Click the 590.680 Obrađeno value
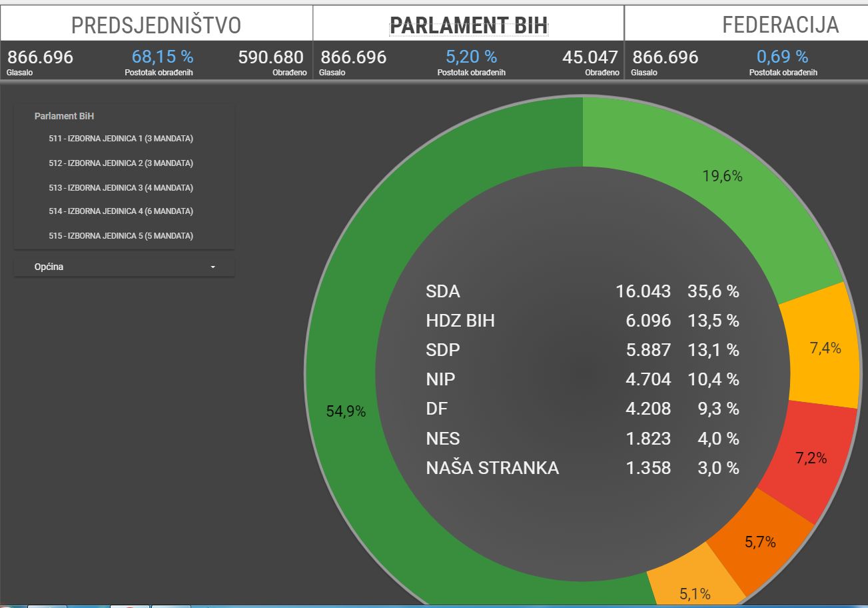Image resolution: width=868 pixels, height=608 pixels. 270,57
